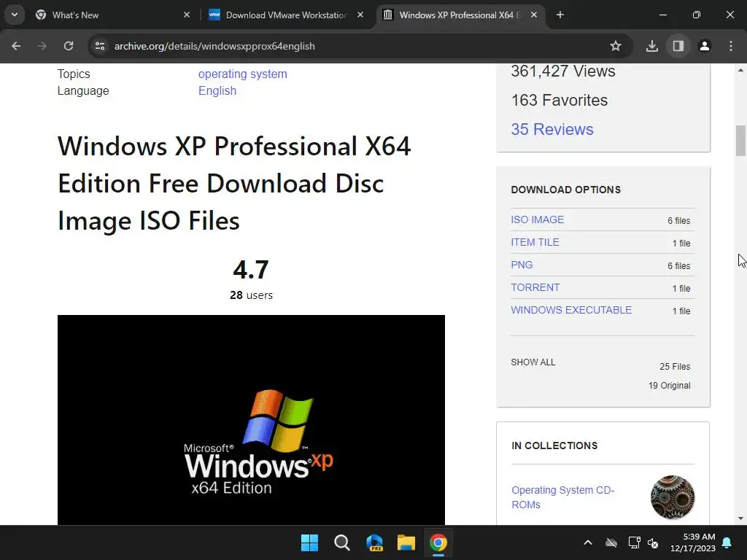Click the 25 Files count

675,367
